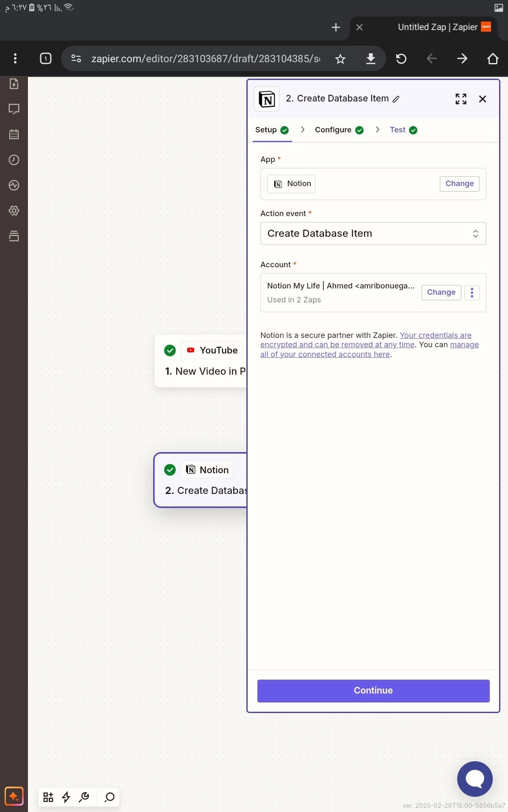Open the Zap history clock icon

coord(14,160)
